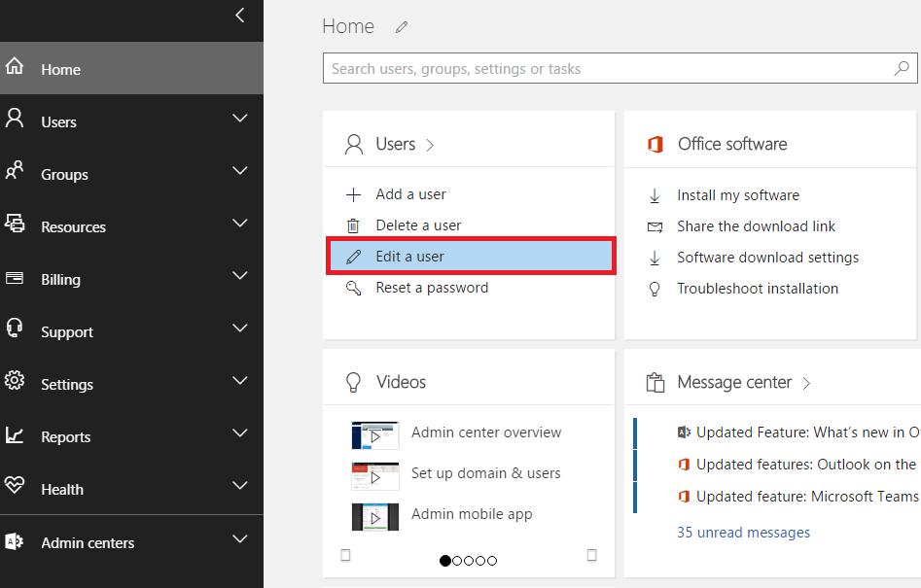Open the 35 unread messages link

(743, 533)
